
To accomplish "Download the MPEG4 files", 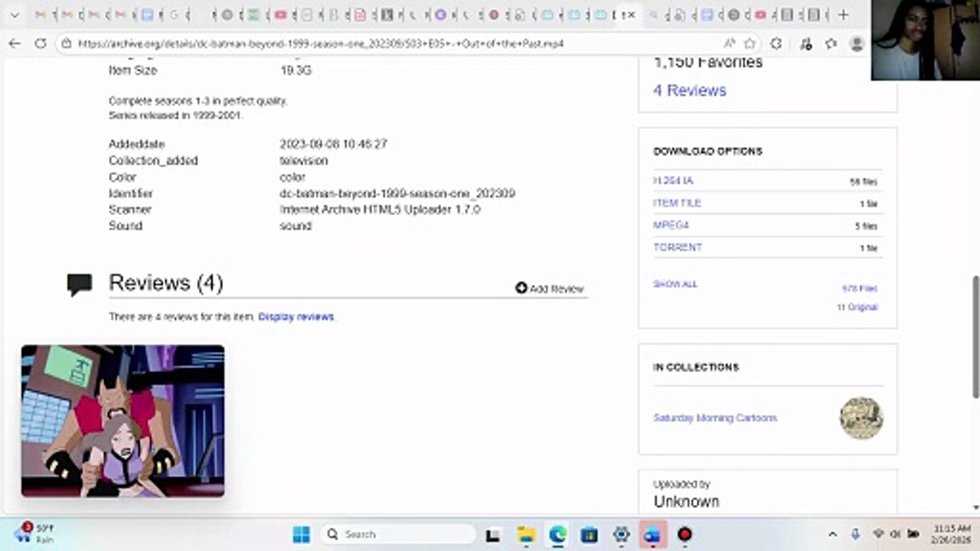I will (671, 225).
